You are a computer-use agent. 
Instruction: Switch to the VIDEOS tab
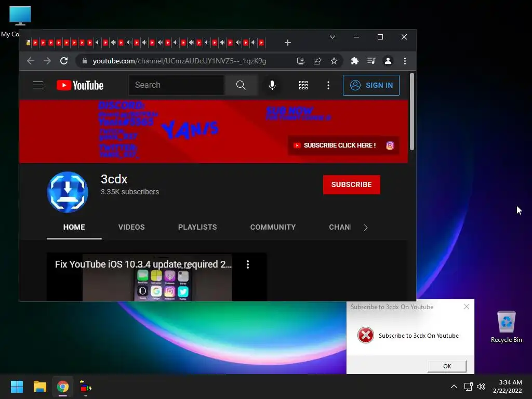131,228
